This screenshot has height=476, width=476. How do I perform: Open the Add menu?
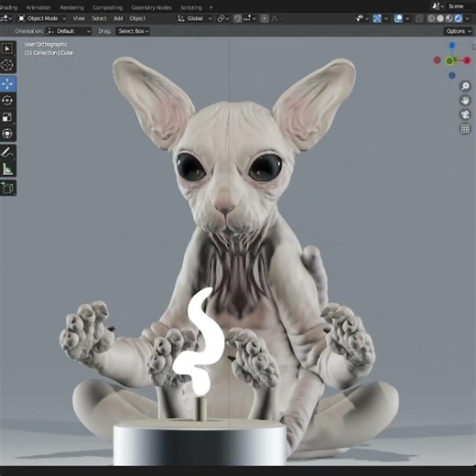coord(118,18)
